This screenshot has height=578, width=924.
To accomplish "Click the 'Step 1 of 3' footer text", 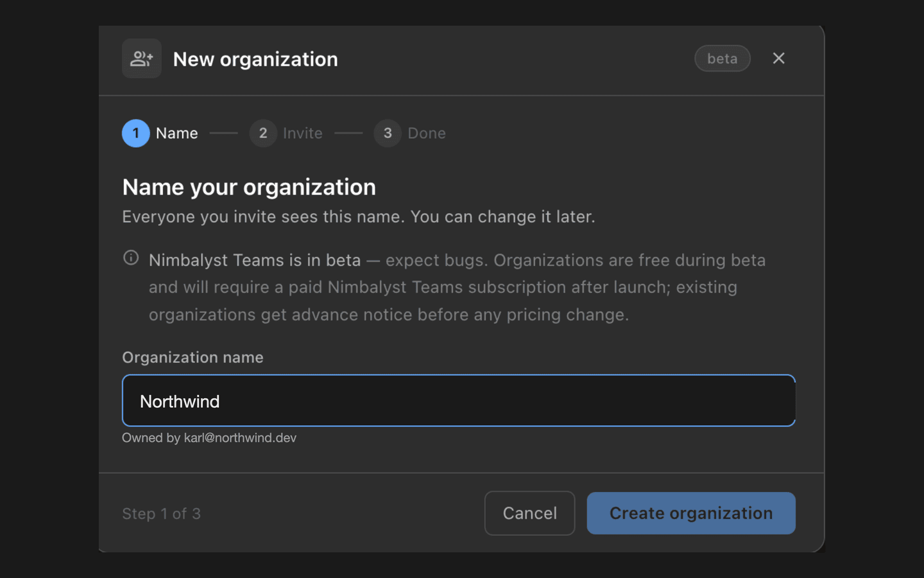I will click(x=162, y=514).
